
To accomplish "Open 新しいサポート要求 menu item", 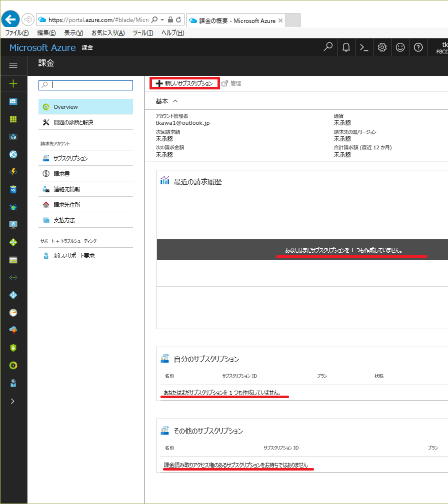I will point(85,256).
